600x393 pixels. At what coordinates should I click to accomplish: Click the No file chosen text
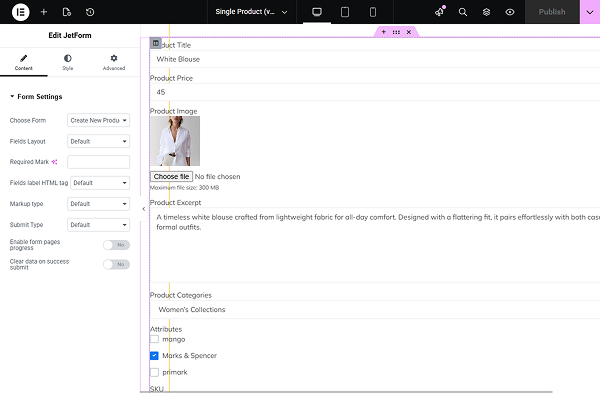tap(217, 176)
